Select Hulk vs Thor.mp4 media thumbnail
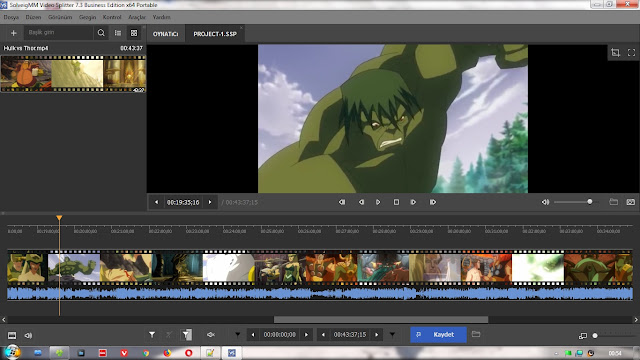Screen dimensions: 640x360 coord(73,73)
